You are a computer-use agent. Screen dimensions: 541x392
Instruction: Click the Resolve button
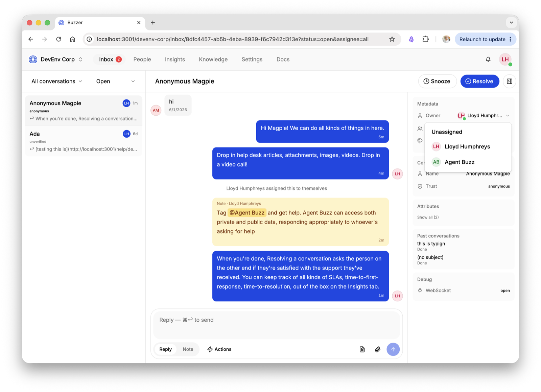pos(479,81)
